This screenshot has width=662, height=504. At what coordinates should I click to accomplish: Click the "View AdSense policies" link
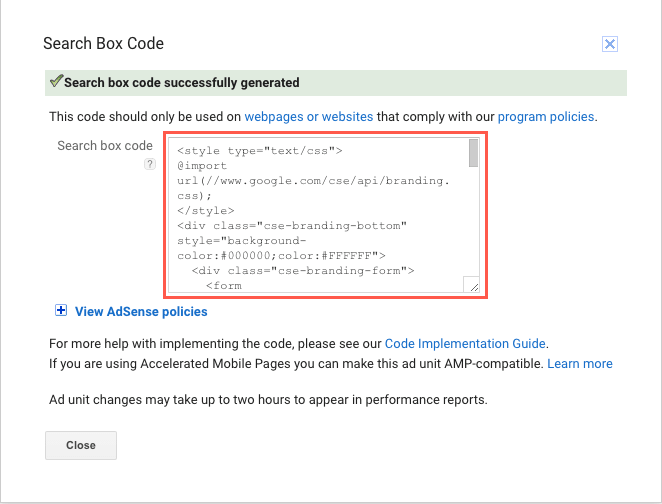pyautogui.click(x=141, y=312)
